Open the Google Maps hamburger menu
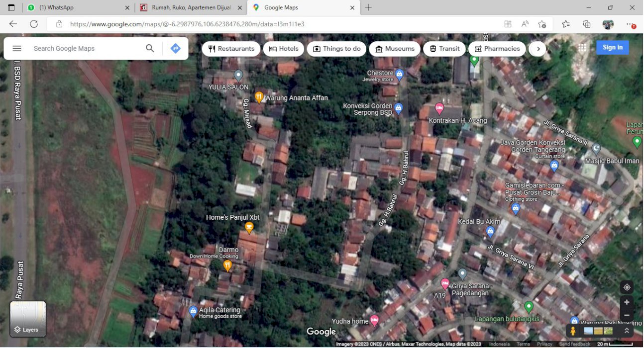 point(17,48)
